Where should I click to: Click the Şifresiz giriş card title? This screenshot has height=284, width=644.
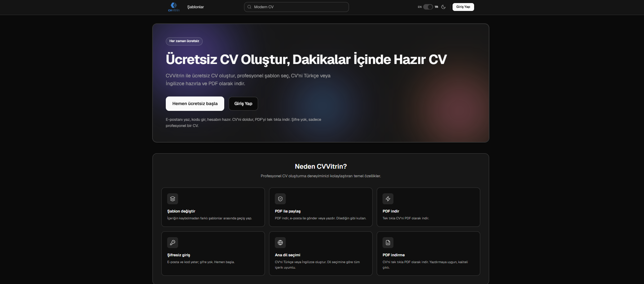pos(178,255)
